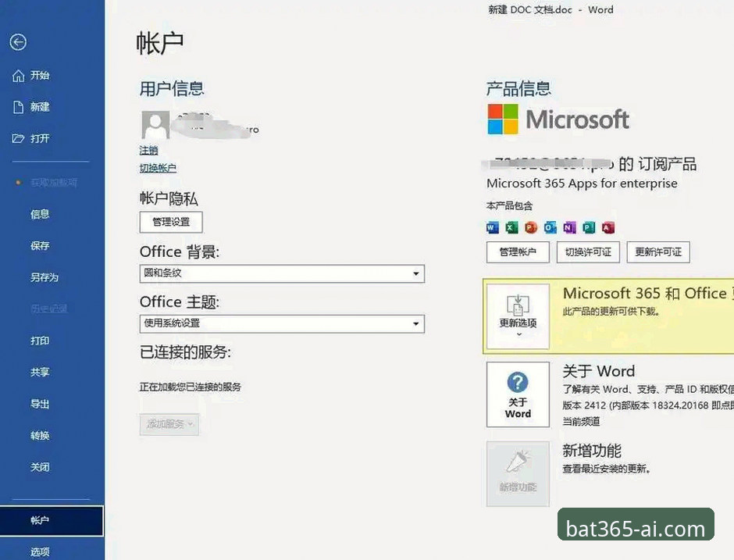734x560 pixels.
Task: Select 转换 in the sidebar menu
Action: point(40,436)
